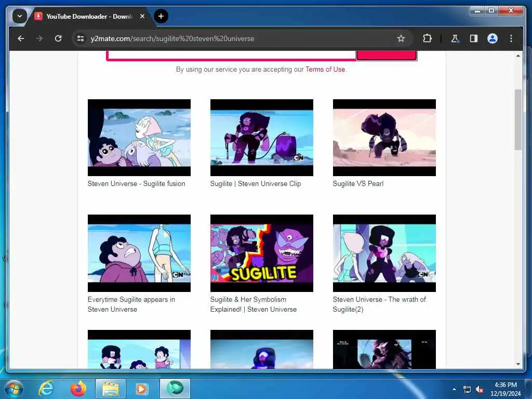Screen dimensions: 532x399
Task: Click title 'Sugilite VS Pearl'
Action: 358,183
